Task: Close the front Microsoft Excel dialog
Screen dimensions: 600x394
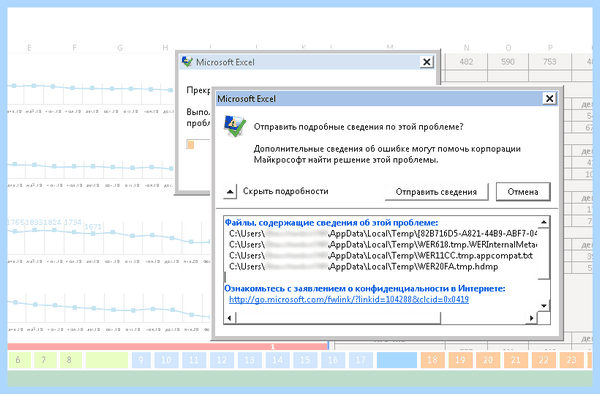Action: 549,99
